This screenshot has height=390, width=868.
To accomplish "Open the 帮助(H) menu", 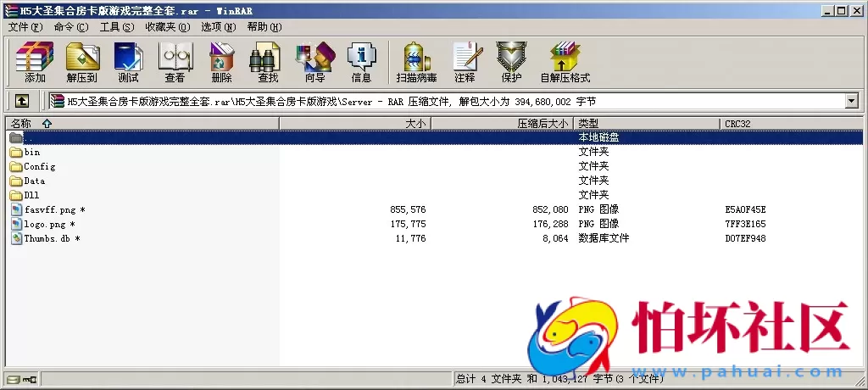I will click(264, 27).
